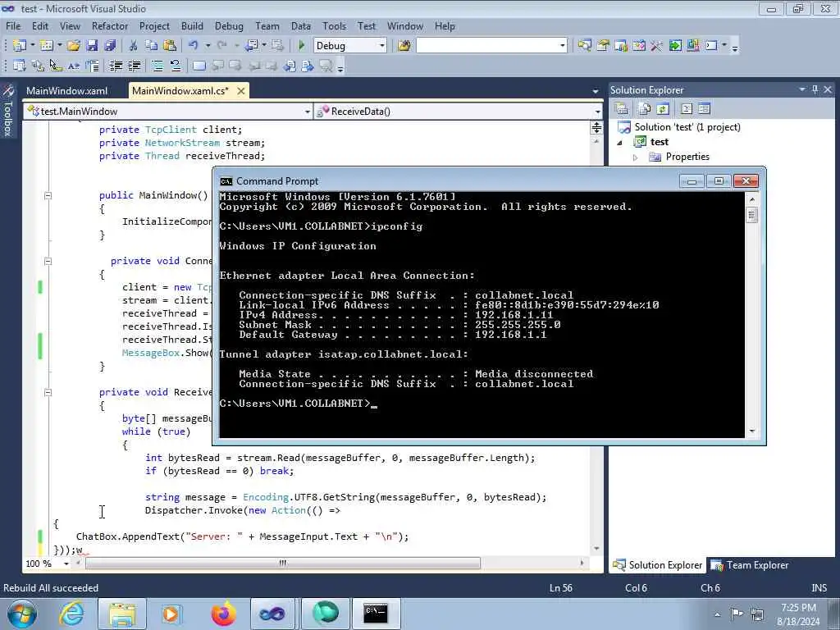Open Internet Explorer from the taskbar

72,614
